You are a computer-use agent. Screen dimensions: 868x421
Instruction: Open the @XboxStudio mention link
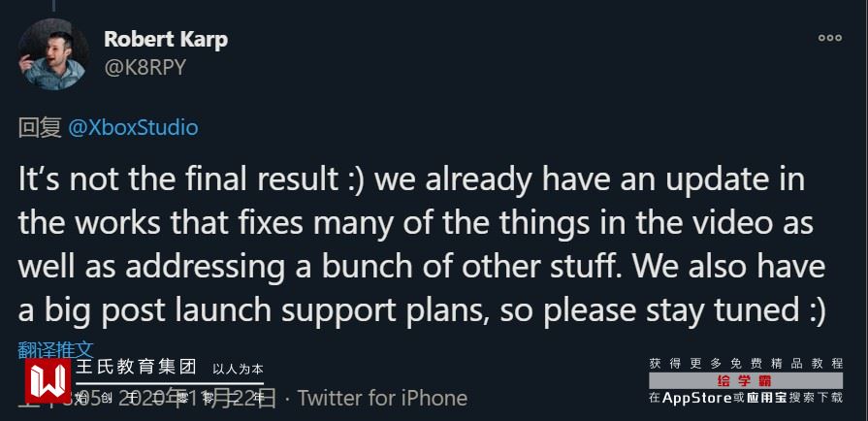click(134, 128)
